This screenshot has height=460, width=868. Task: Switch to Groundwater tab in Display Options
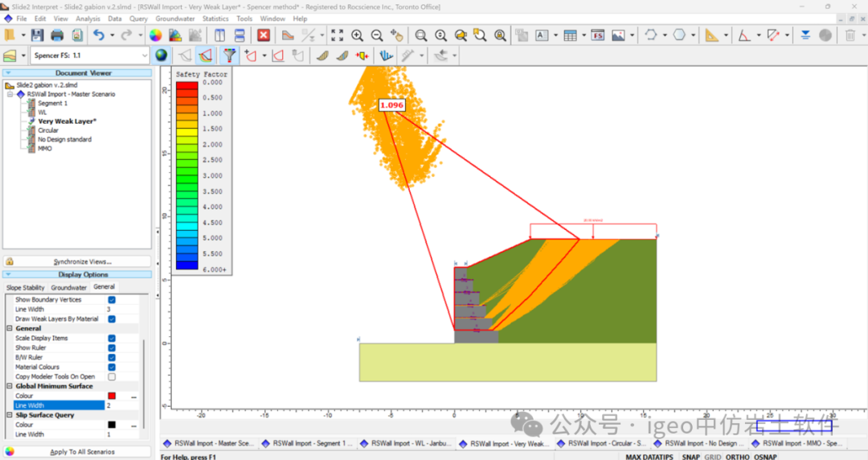point(68,288)
